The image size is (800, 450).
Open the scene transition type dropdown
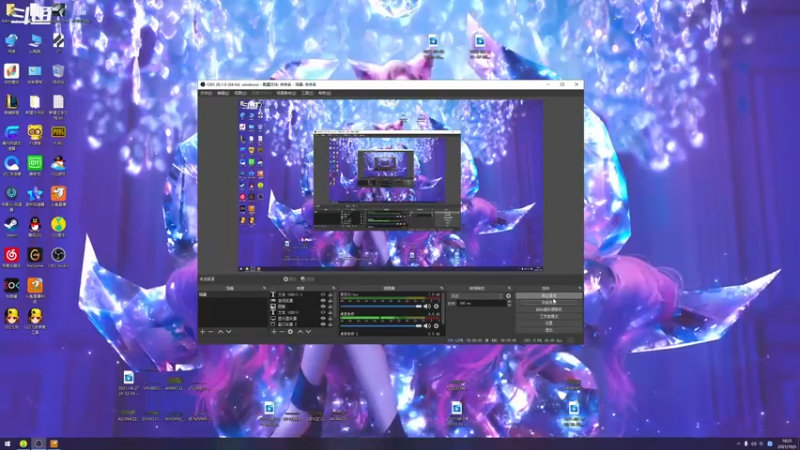[x=476, y=296]
